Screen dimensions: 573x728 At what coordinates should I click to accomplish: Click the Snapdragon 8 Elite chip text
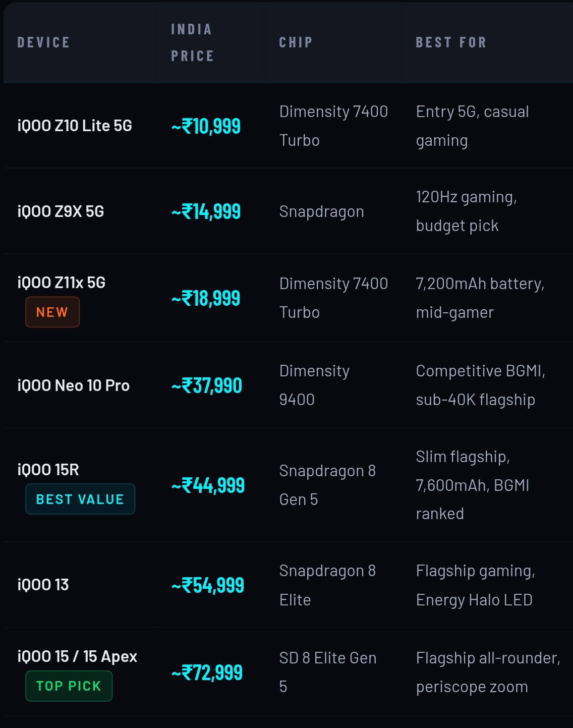tap(327, 585)
